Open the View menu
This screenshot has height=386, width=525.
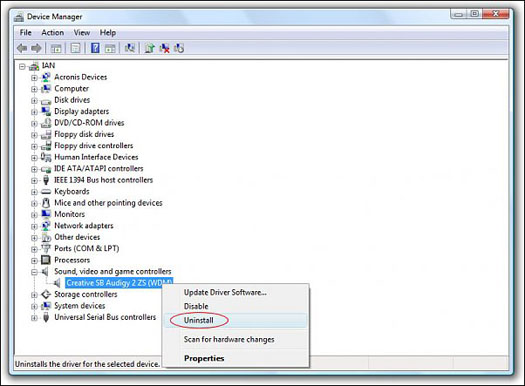[82, 32]
